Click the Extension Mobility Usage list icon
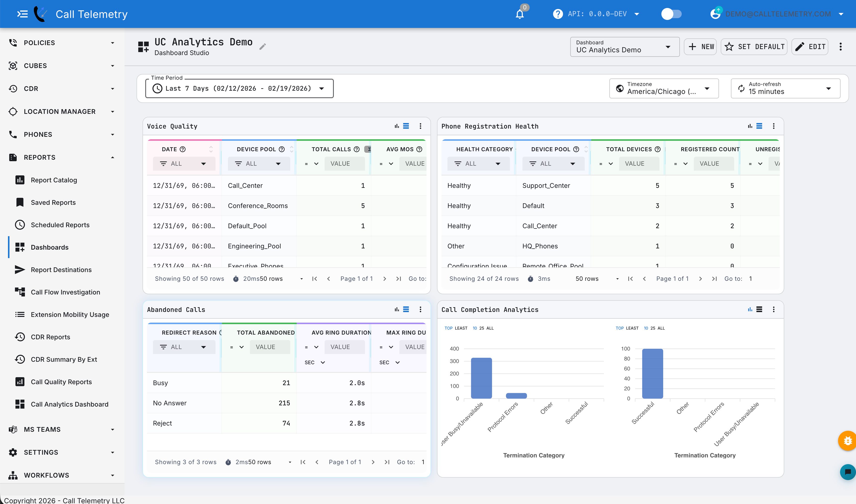This screenshot has width=856, height=504. [x=20, y=314]
